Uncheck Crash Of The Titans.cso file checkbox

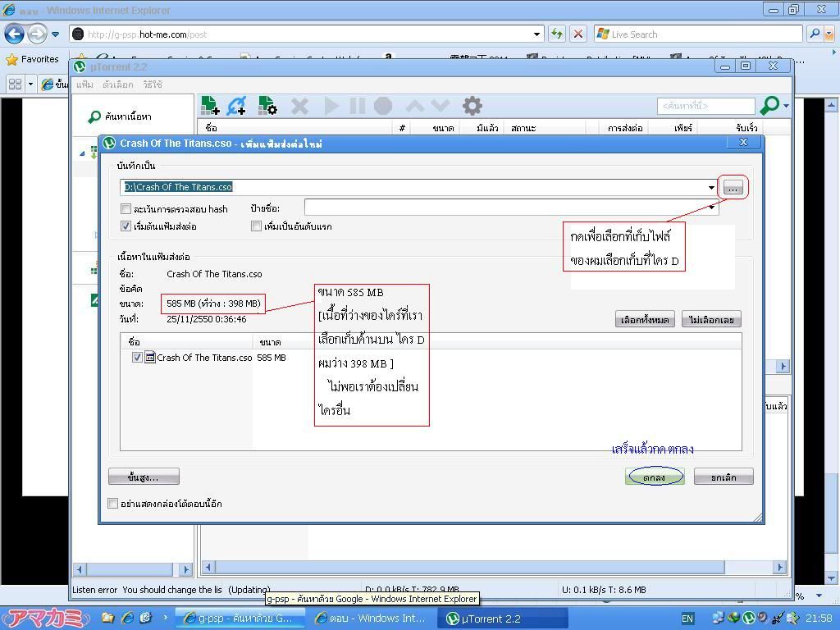(x=137, y=358)
